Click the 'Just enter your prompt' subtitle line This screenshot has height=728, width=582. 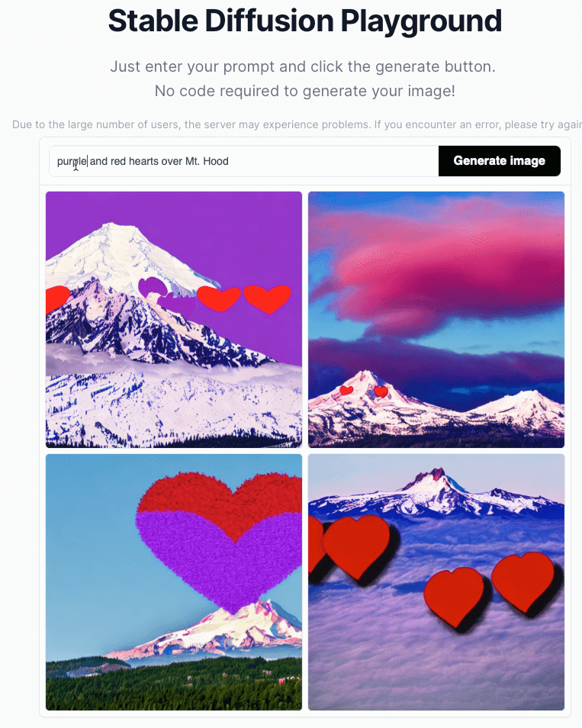point(303,67)
